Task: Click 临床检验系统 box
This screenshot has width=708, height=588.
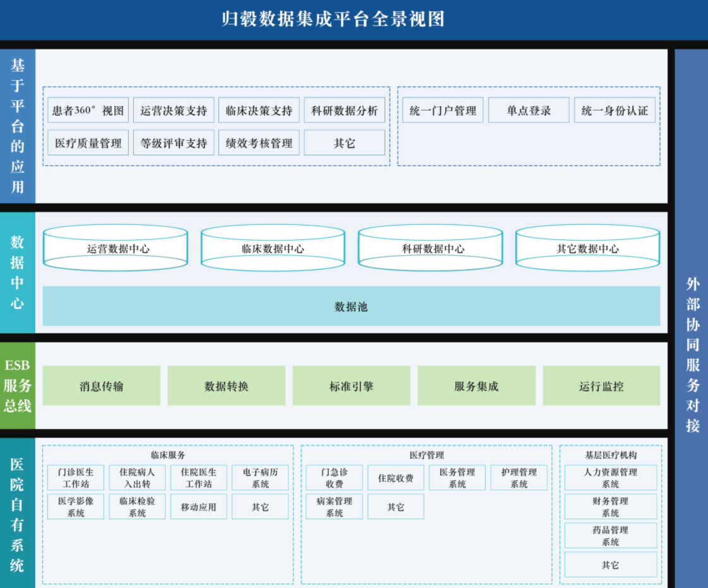Action: click(x=137, y=507)
